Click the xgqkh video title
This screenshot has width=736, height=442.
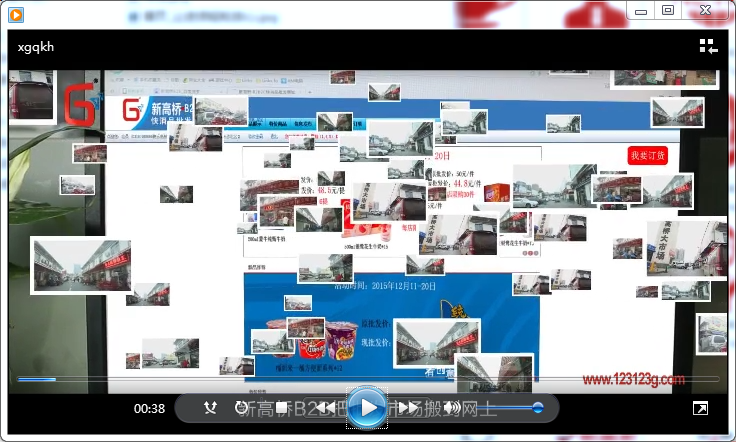point(36,47)
